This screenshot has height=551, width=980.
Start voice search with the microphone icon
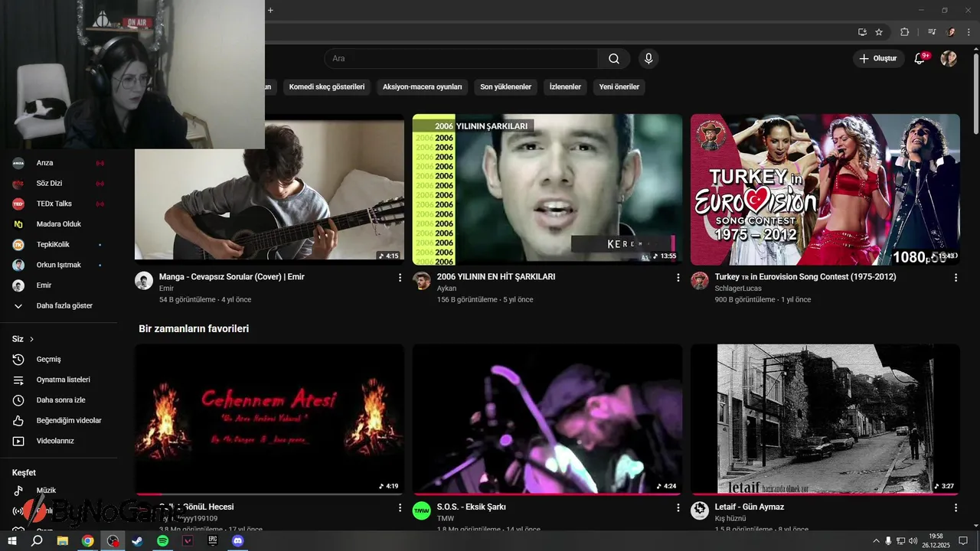[x=648, y=59]
